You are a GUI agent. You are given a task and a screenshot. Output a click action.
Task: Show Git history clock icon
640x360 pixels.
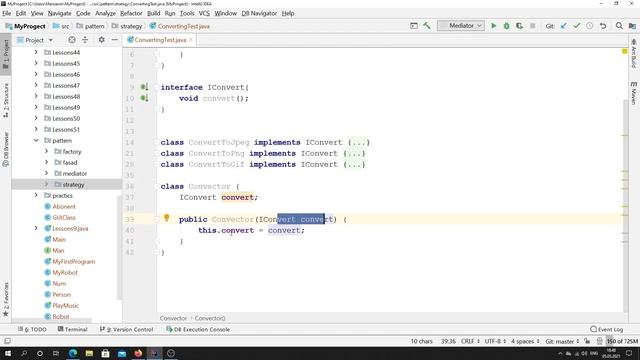coord(590,26)
